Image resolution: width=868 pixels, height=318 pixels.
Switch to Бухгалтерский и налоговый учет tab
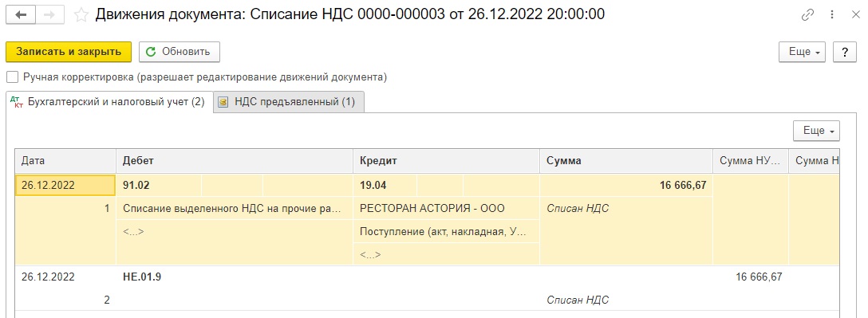(109, 102)
